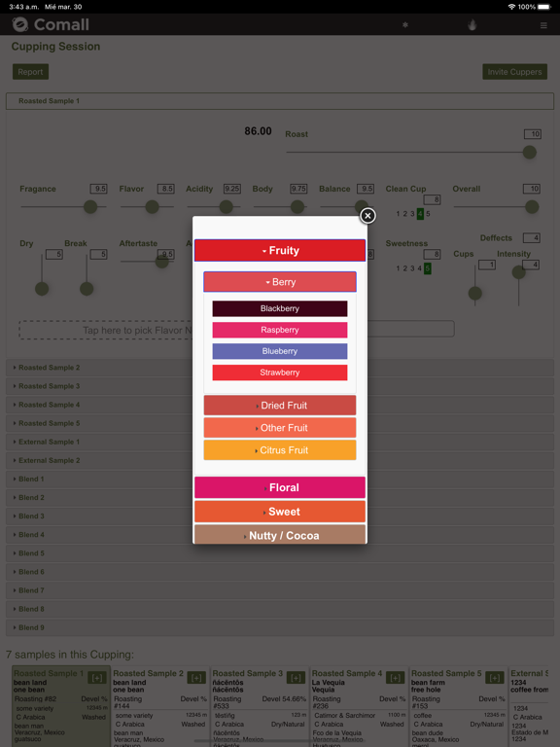This screenshot has height=747, width=560.
Task: Select the Blackberry flavor note
Action: click(x=280, y=308)
